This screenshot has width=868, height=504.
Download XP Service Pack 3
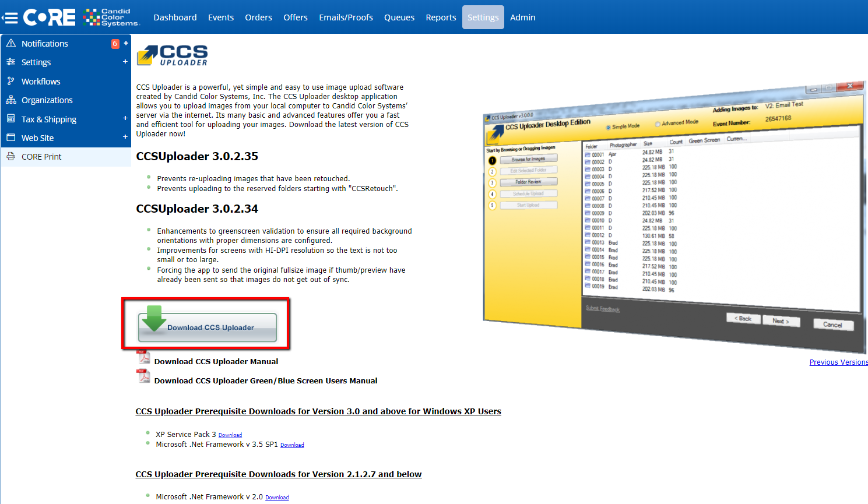tap(230, 435)
